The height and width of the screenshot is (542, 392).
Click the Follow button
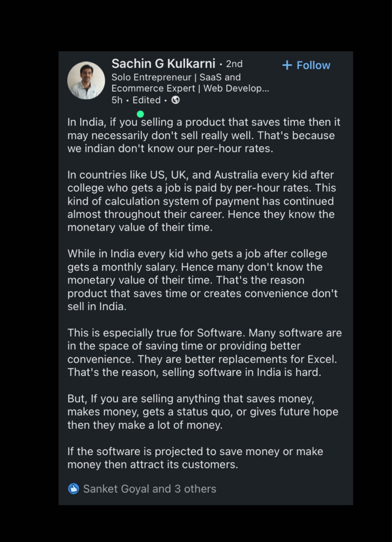(313, 65)
